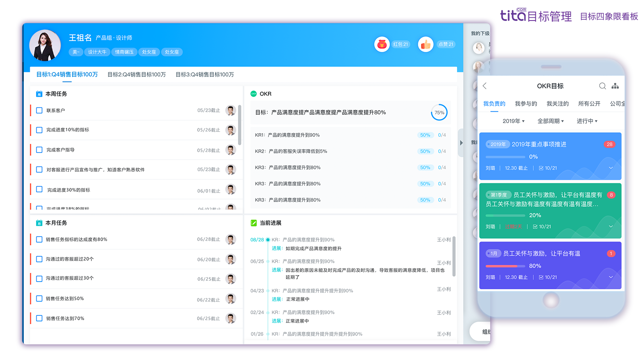This screenshot has width=644, height=362.
Task: Click the 0% progress bar on blue card
Action: (x=505, y=157)
